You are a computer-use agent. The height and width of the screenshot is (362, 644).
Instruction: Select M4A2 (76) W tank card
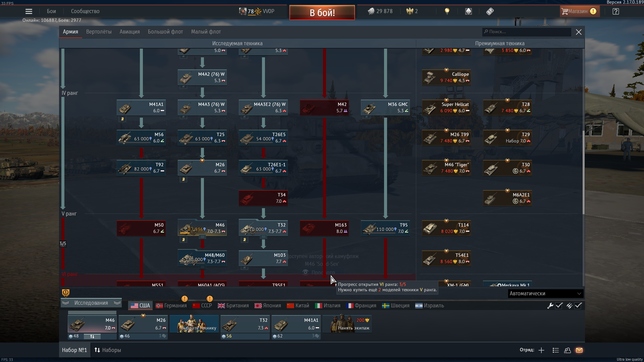click(202, 77)
